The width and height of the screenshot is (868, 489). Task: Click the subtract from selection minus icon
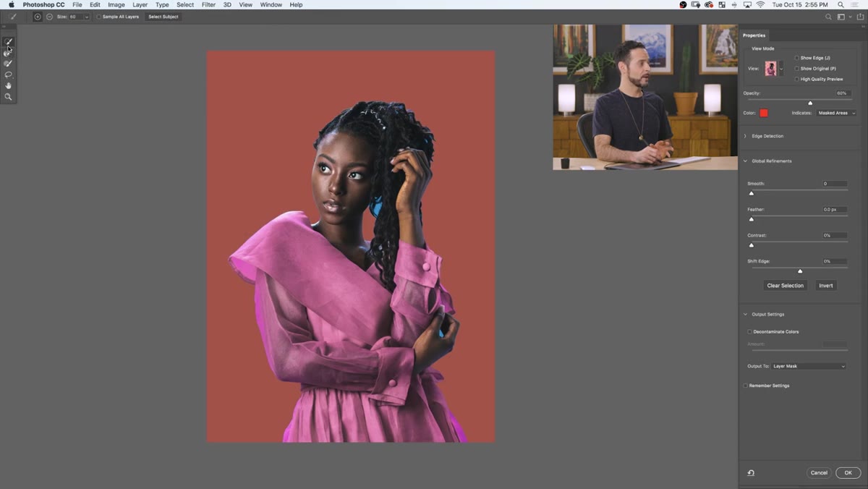[49, 17]
